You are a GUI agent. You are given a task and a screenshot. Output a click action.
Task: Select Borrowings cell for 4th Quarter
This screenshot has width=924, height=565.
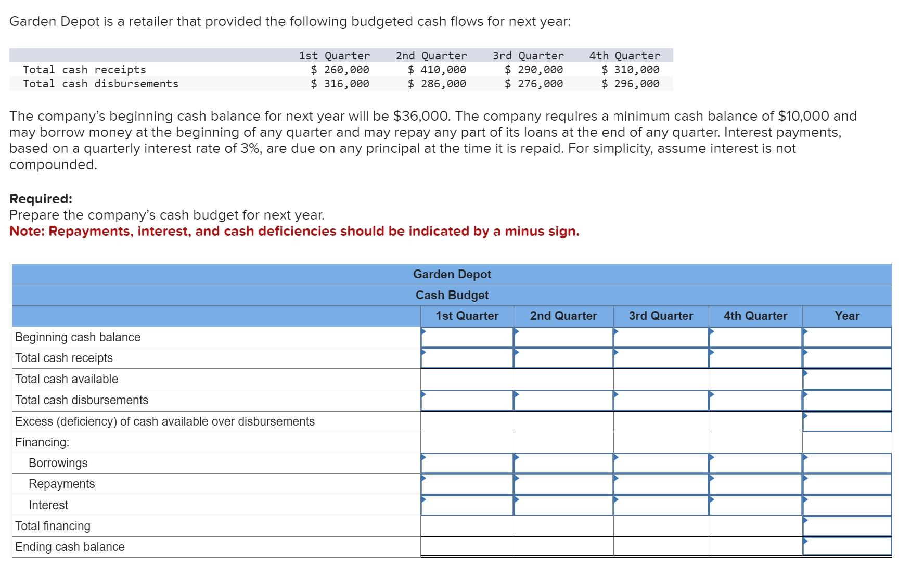[x=755, y=463]
